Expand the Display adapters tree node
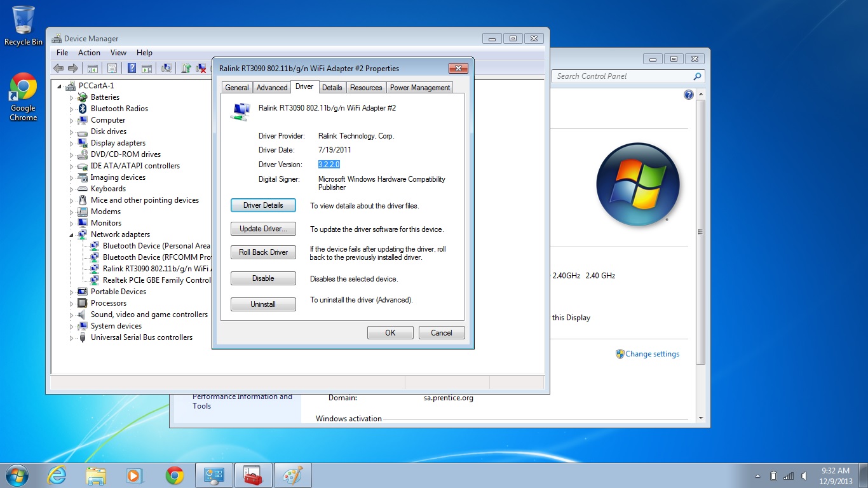Image resolution: width=868 pixels, height=488 pixels. (72, 144)
